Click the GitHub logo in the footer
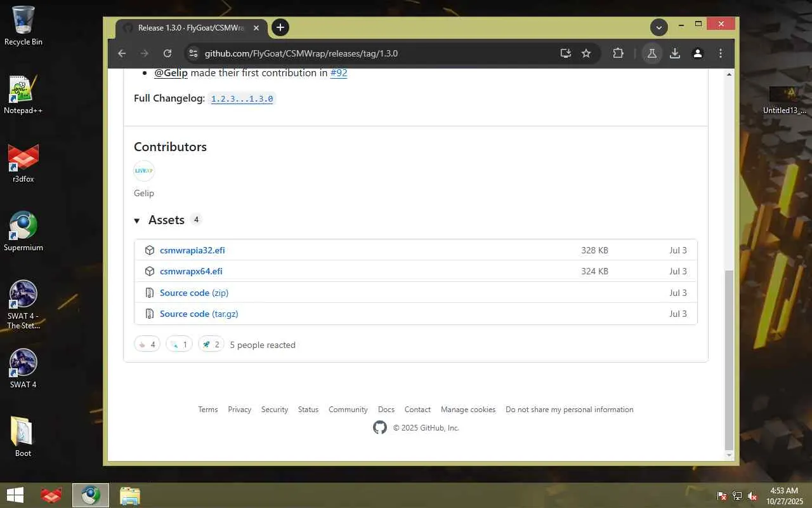Screen dimensions: 812x508 [380, 427]
